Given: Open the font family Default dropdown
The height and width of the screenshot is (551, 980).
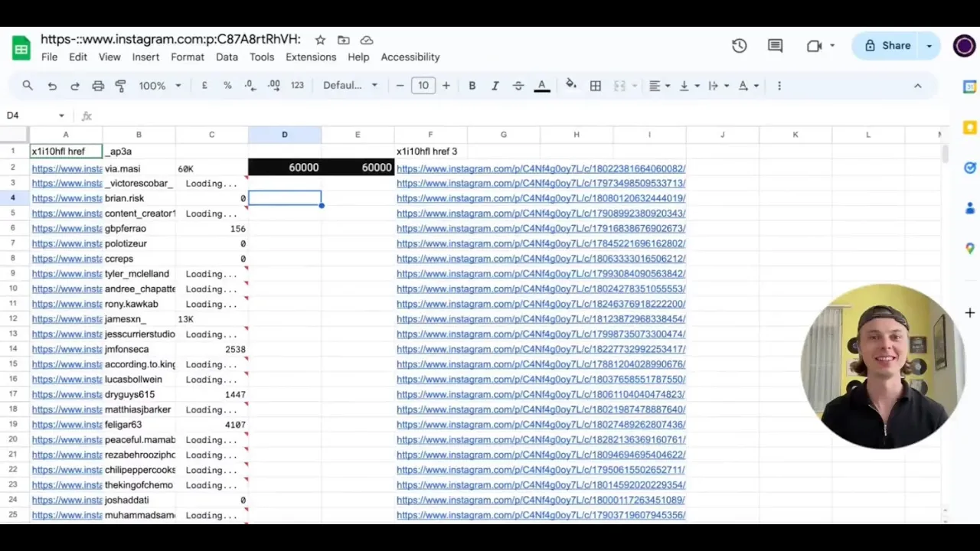Looking at the screenshot, I should click(350, 86).
